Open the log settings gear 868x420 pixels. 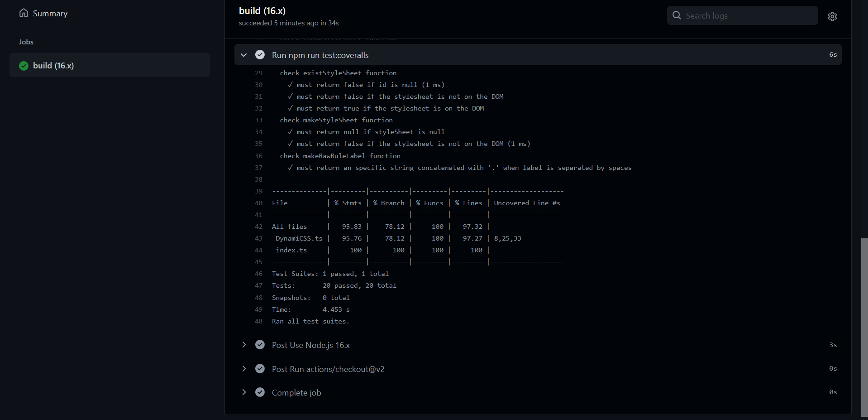[x=832, y=16]
